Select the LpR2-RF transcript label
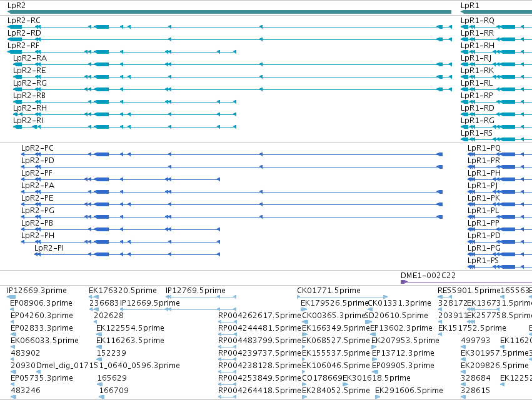 pyautogui.click(x=23, y=46)
